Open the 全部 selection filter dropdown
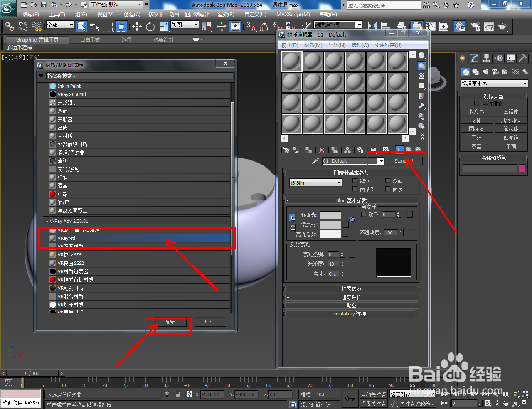Screen dimensions: 532x409 pyautogui.click(x=60, y=25)
